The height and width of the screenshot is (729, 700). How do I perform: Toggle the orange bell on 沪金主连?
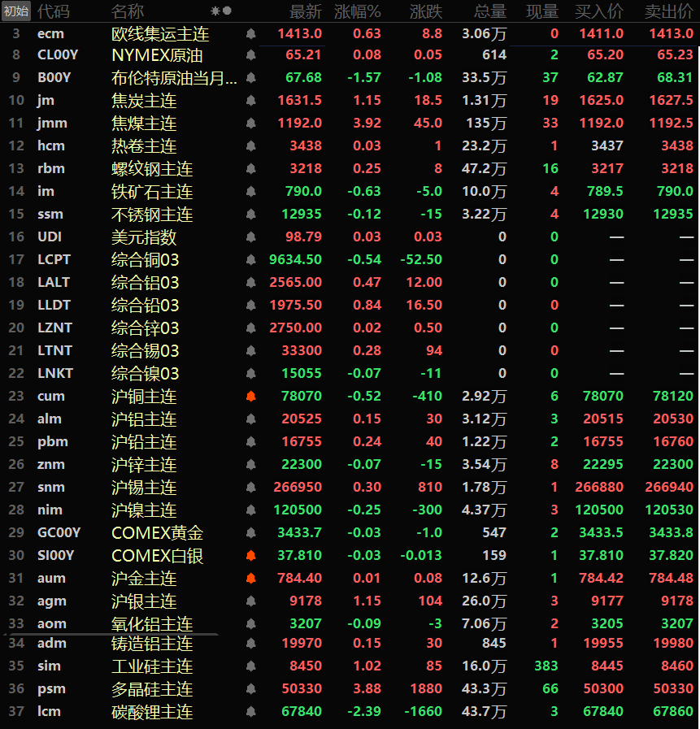pyautogui.click(x=250, y=579)
